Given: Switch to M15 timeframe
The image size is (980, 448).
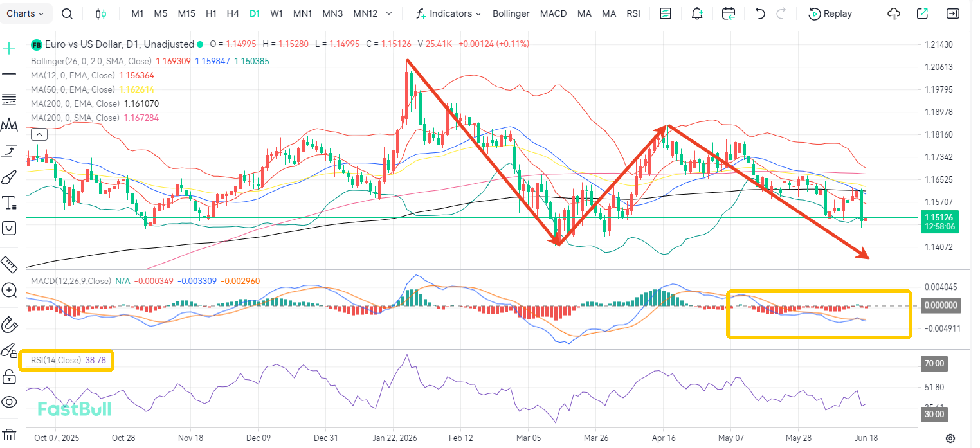Looking at the screenshot, I should point(186,13).
